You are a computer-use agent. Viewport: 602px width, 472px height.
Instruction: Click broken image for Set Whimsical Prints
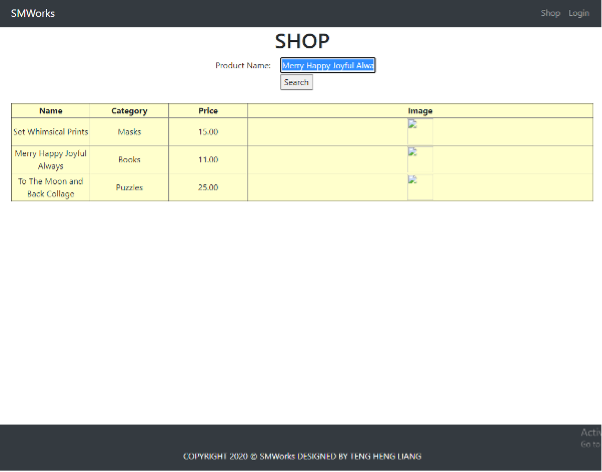pyautogui.click(x=420, y=132)
